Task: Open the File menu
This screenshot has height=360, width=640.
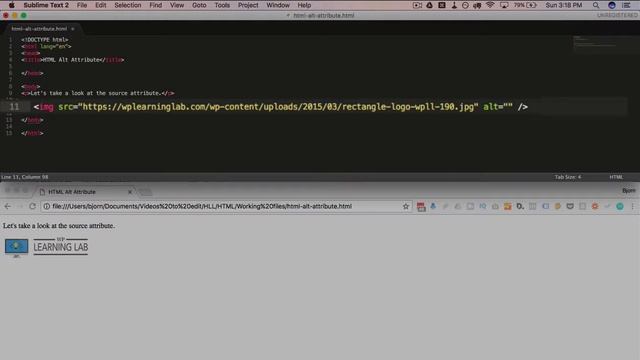Action: (x=82, y=5)
